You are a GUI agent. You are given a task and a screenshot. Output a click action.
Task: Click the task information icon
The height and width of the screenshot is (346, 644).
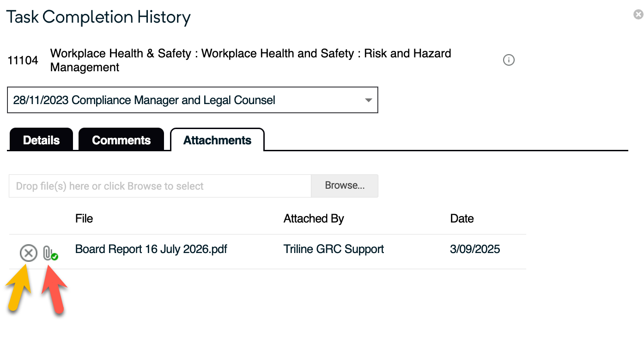point(509,60)
